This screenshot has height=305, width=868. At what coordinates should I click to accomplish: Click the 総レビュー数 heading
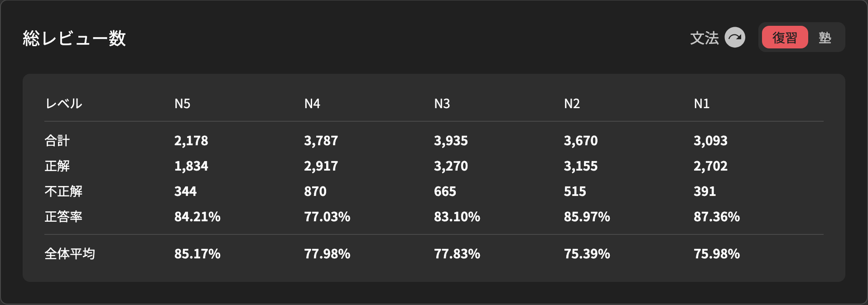tap(74, 38)
